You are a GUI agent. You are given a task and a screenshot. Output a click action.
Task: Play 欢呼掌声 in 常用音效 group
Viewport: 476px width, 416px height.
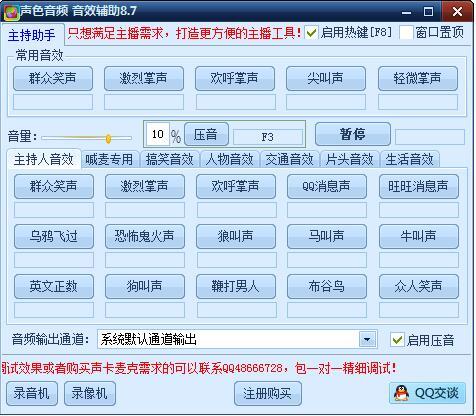click(235, 79)
